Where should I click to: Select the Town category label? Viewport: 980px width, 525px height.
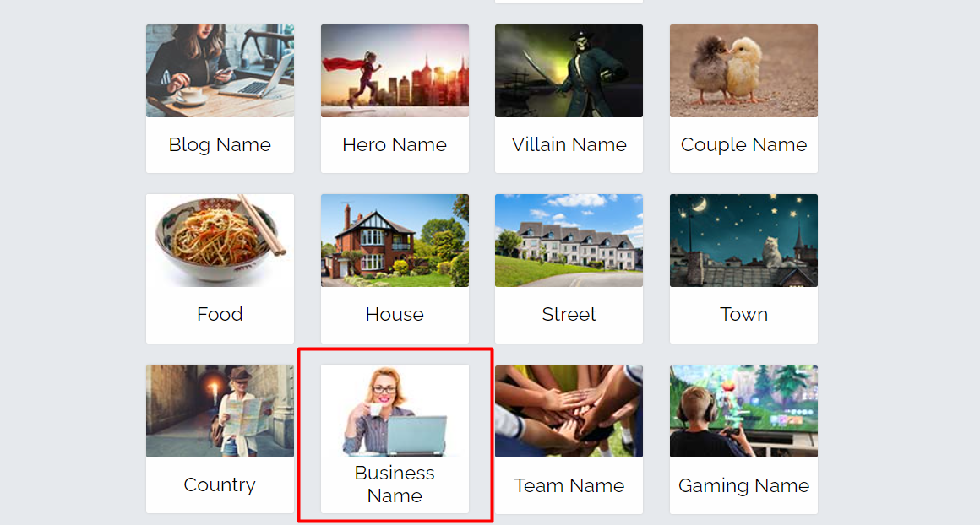pyautogui.click(x=743, y=314)
